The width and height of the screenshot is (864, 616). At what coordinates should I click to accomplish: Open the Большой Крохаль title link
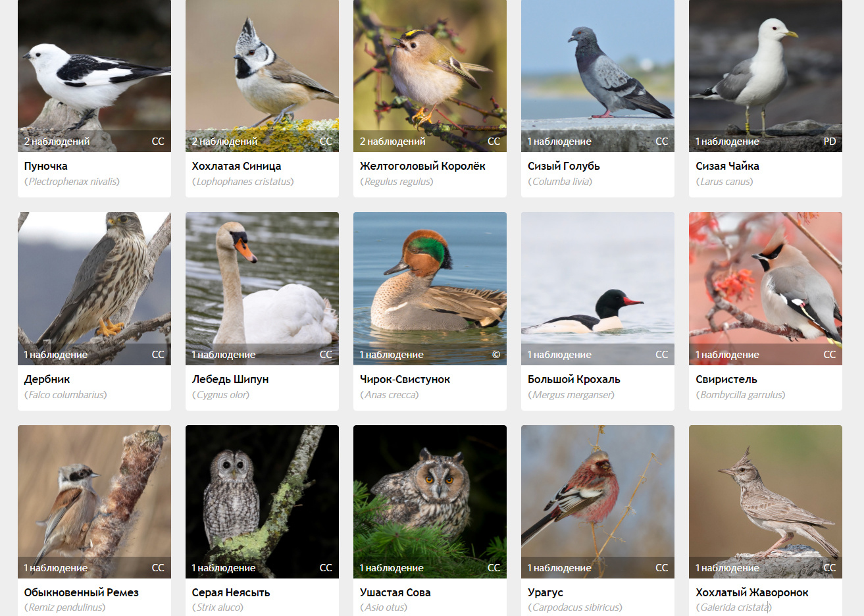(574, 379)
